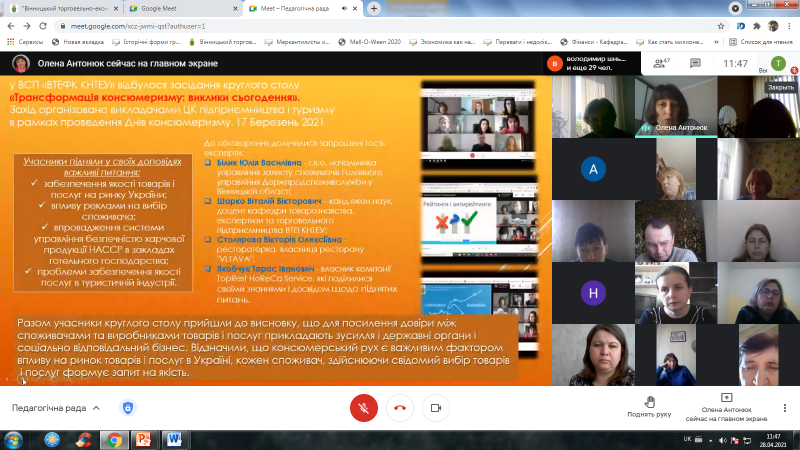The width and height of the screenshot is (800, 450).
Task: Mute the Meet tab via its speaker icon
Action: click(344, 8)
